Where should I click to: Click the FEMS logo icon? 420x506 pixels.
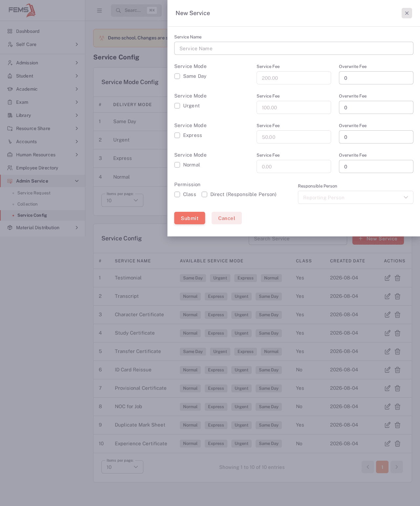tap(22, 10)
